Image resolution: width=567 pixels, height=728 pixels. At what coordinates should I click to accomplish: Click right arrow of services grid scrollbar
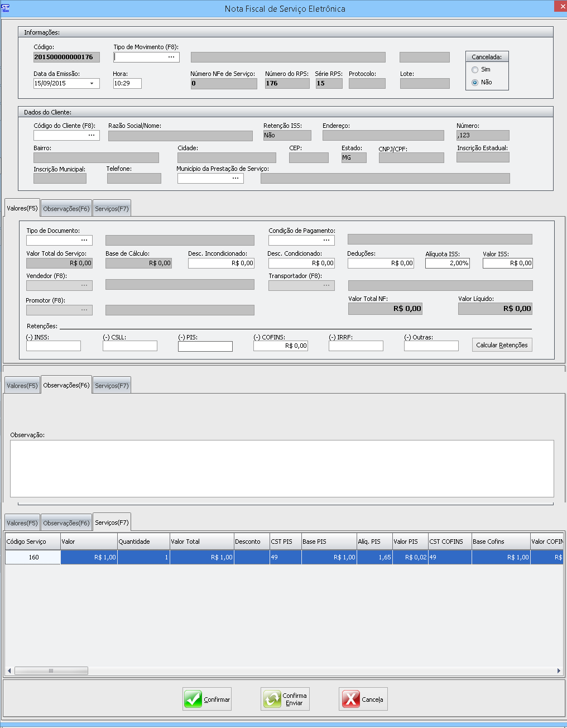tap(559, 670)
